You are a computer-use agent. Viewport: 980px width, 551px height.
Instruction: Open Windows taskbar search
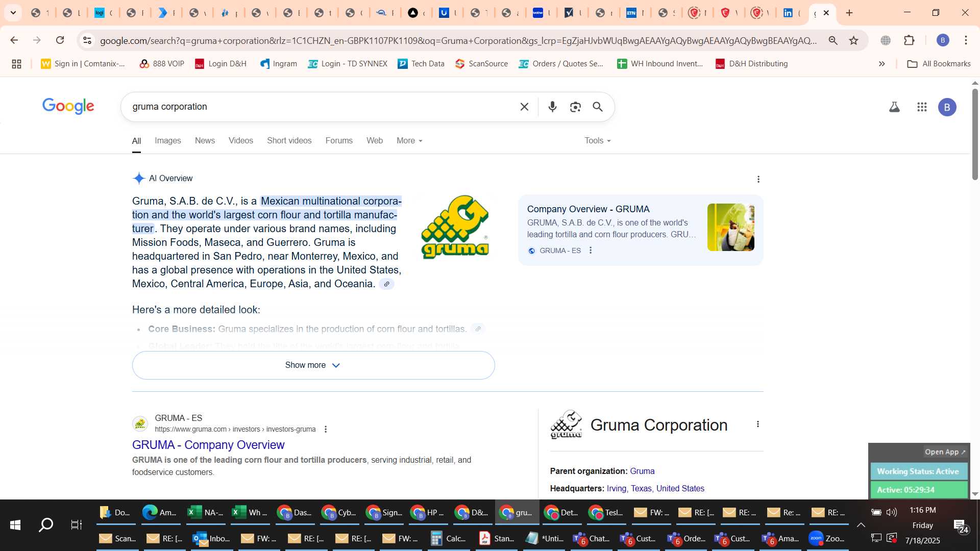click(x=46, y=525)
